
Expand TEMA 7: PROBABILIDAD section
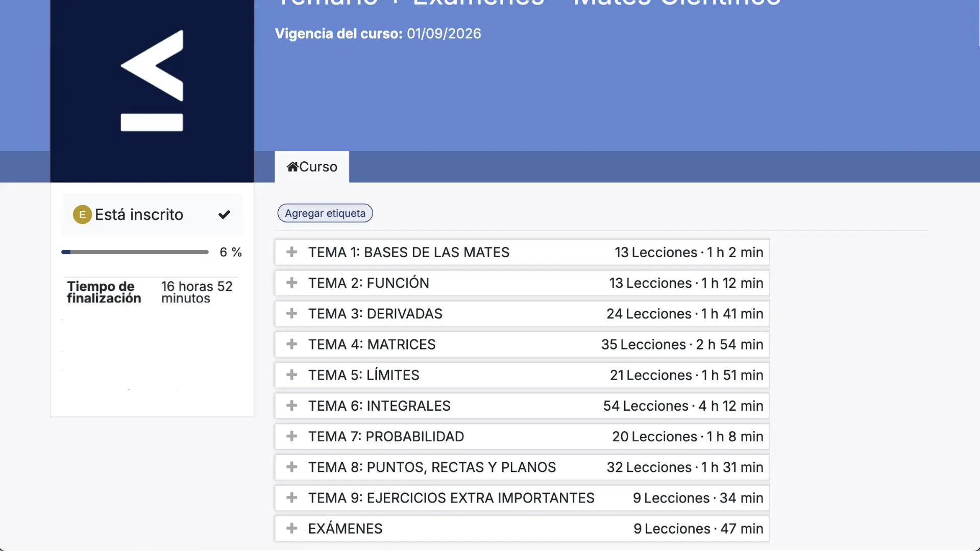386,436
